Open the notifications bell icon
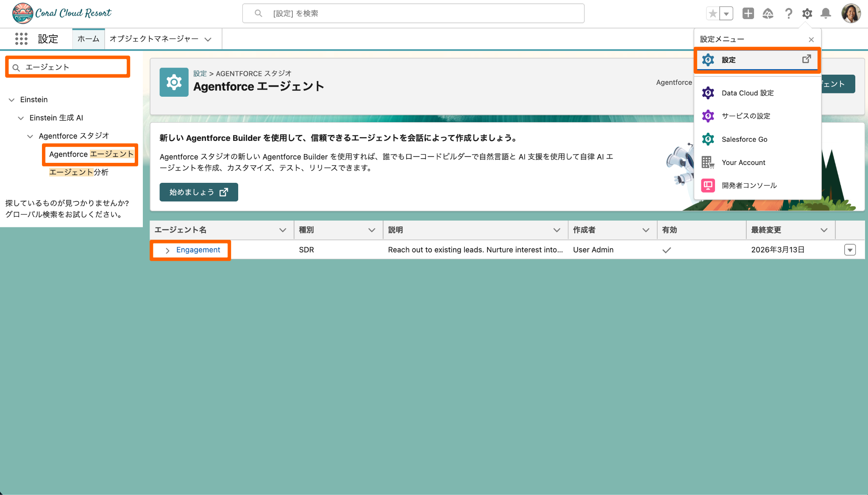868x495 pixels. pyautogui.click(x=826, y=14)
